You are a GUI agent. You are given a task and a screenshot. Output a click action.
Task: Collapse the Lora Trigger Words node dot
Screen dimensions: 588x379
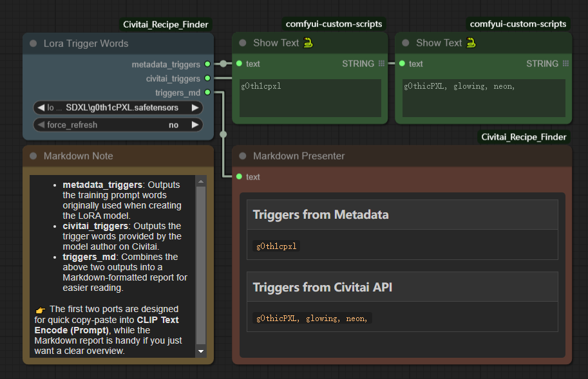[33, 44]
